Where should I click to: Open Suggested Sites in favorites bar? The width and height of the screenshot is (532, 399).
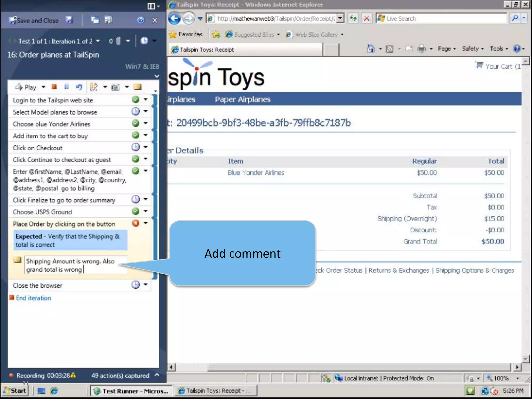tap(252, 35)
